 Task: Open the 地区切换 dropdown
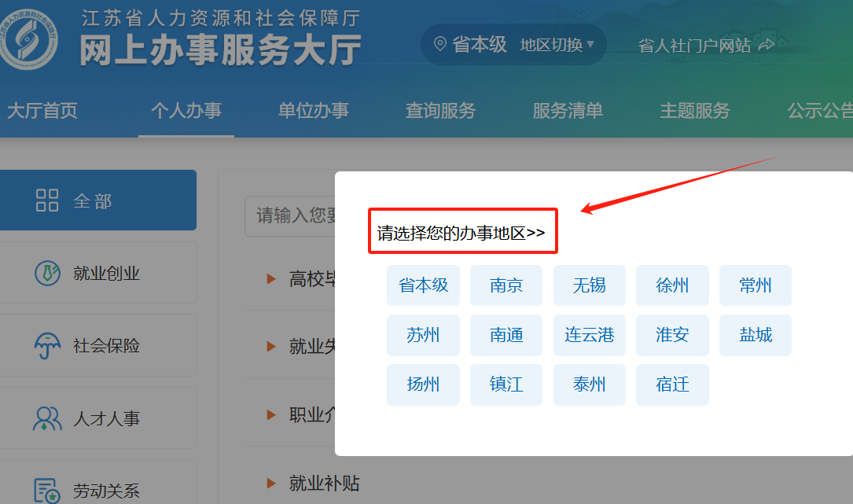pos(557,45)
